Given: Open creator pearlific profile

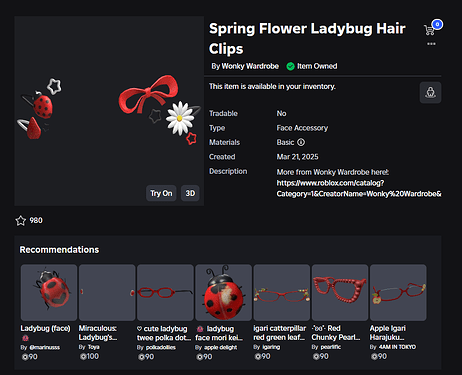Looking at the screenshot, I should (x=331, y=347).
